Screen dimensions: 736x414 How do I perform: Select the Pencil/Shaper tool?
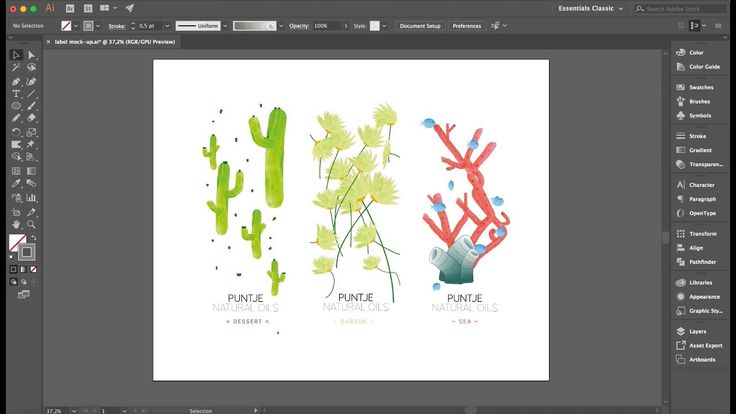coord(16,118)
